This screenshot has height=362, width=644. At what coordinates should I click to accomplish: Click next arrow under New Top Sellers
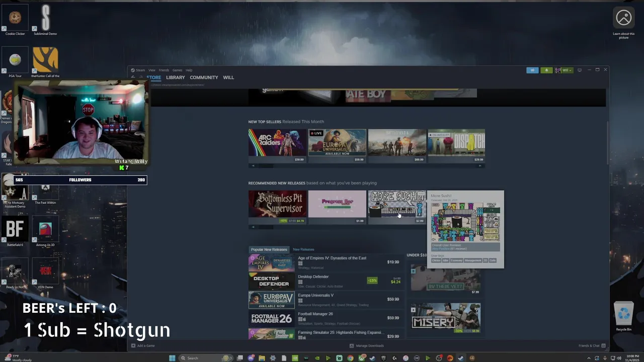click(x=480, y=165)
